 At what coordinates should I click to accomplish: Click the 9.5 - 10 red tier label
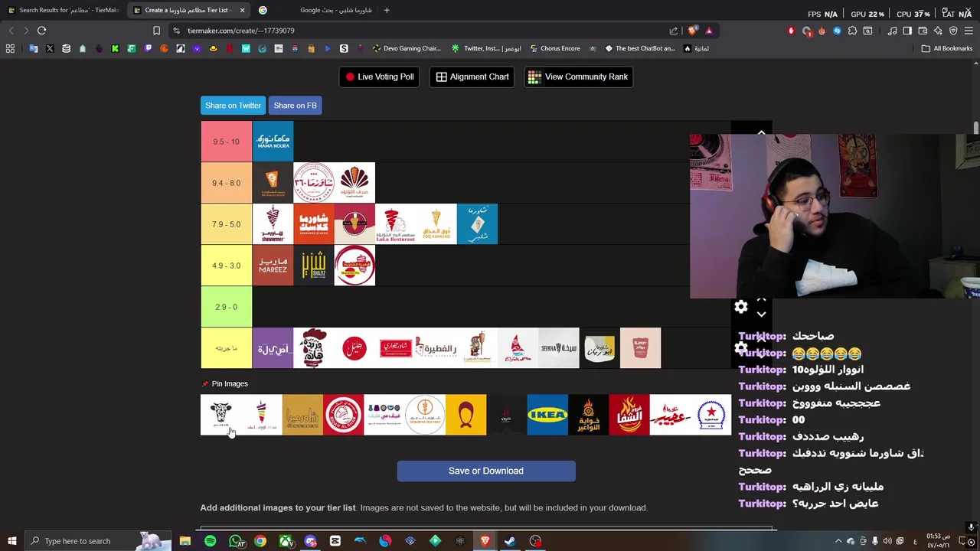click(x=226, y=142)
